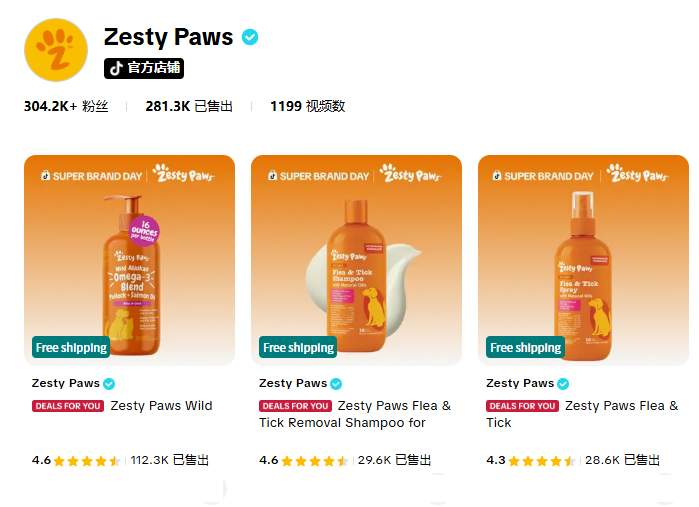
Task: Click the verified badge next to store title
Action: pos(250,37)
